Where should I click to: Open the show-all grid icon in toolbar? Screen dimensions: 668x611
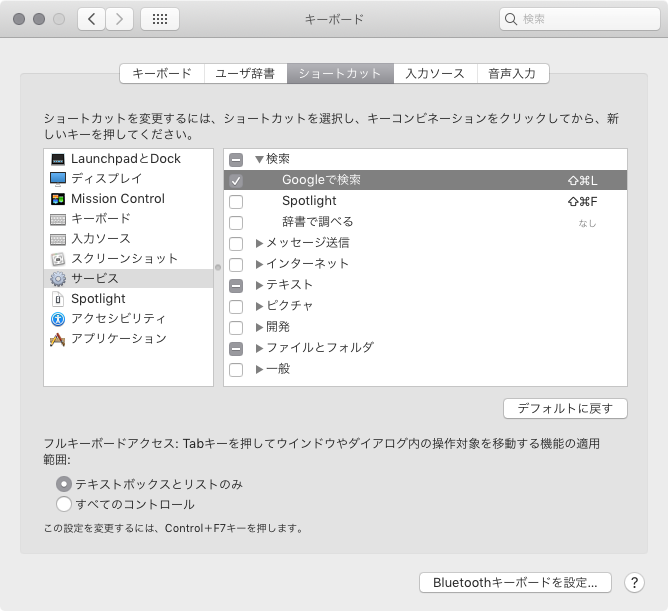(x=160, y=19)
